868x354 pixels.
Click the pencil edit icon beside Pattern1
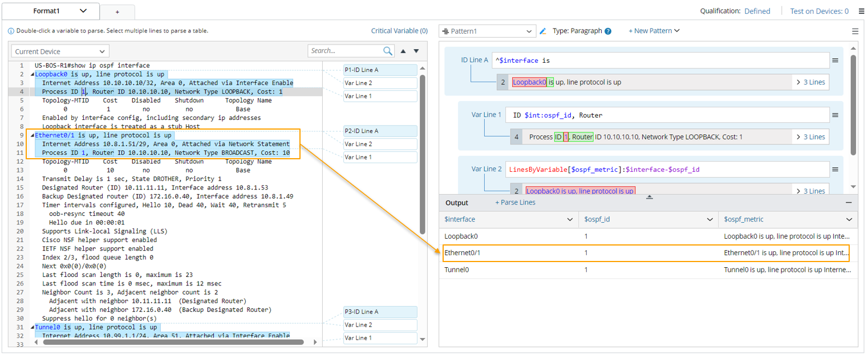(543, 31)
